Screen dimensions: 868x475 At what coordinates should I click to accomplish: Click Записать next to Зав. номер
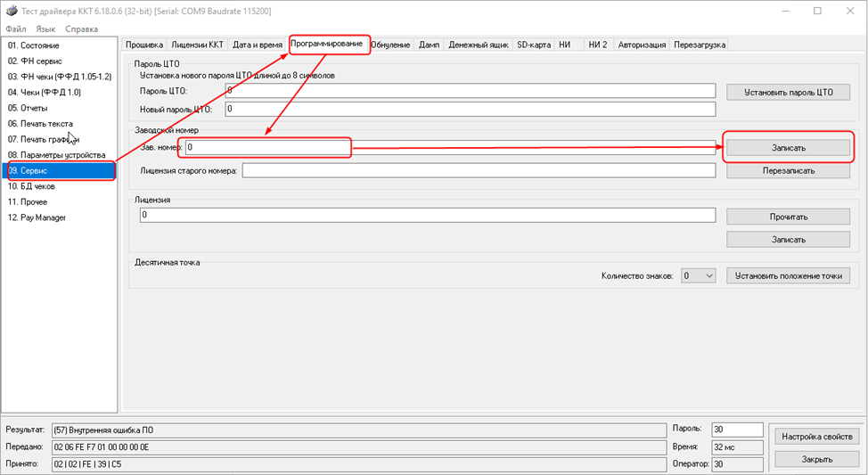(x=788, y=147)
